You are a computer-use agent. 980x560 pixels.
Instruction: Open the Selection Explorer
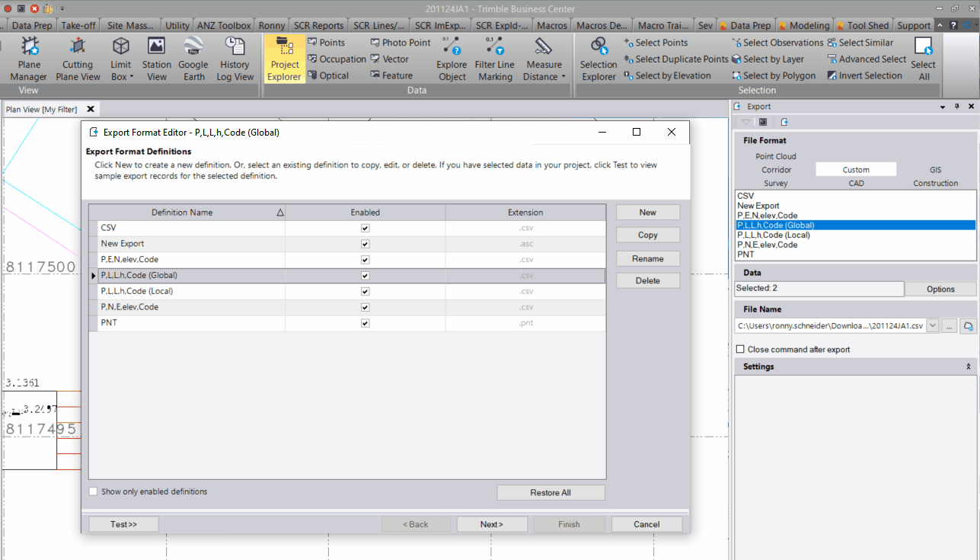click(x=598, y=59)
